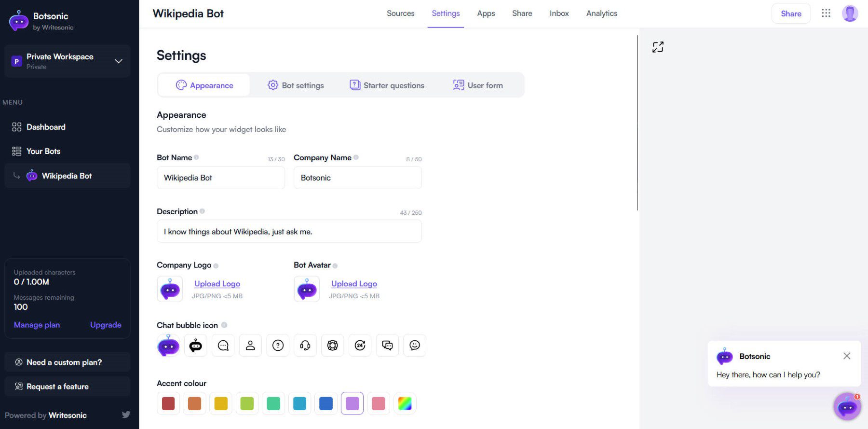Choose the question mark chat bubble icon
The image size is (868, 429).
pyautogui.click(x=278, y=346)
